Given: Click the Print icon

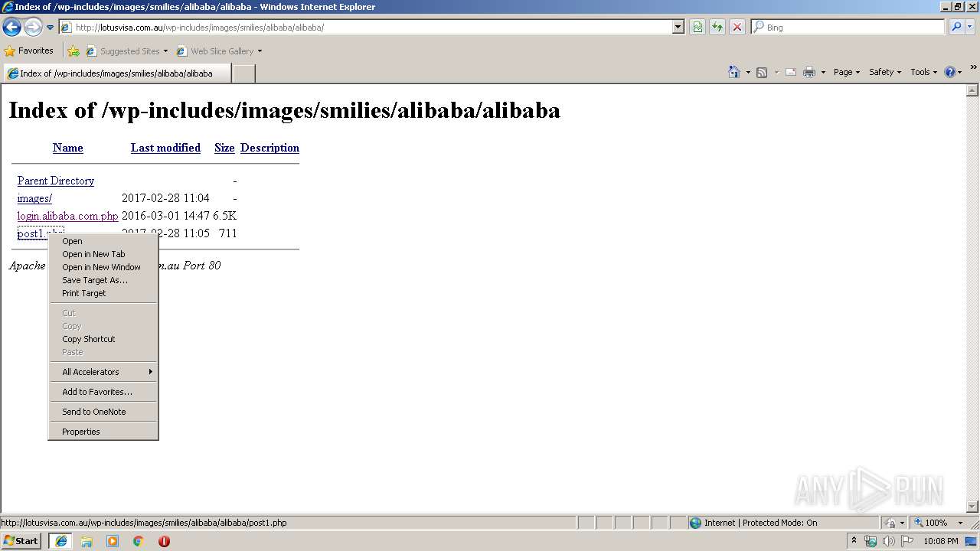Looking at the screenshot, I should click(x=808, y=72).
